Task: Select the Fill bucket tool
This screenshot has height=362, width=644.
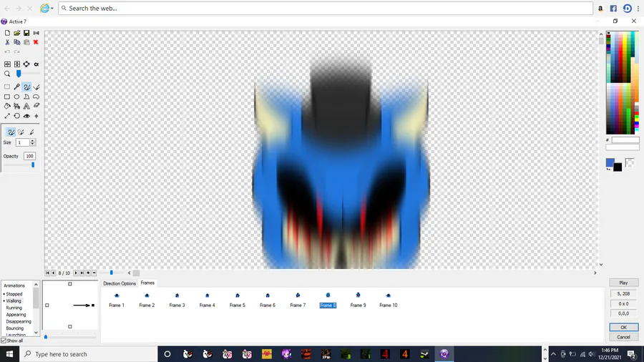Action: click(x=7, y=106)
